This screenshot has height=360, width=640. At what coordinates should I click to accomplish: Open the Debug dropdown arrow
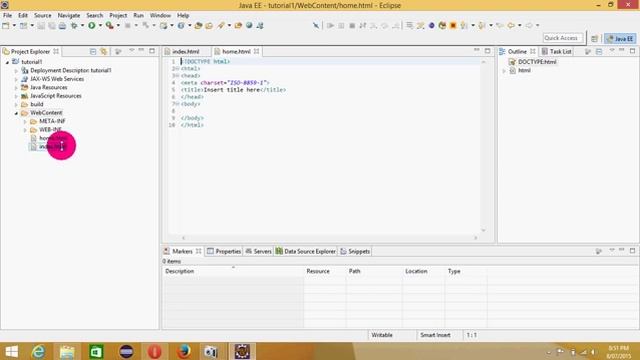point(82,26)
